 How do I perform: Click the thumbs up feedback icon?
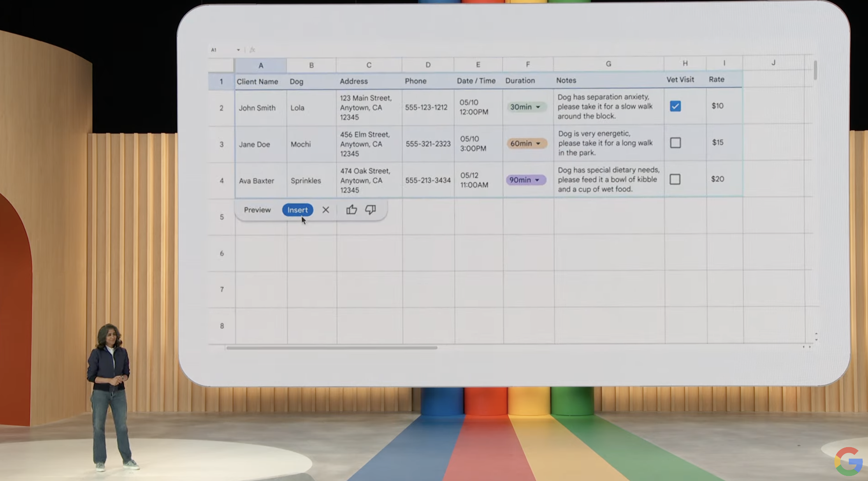351,210
